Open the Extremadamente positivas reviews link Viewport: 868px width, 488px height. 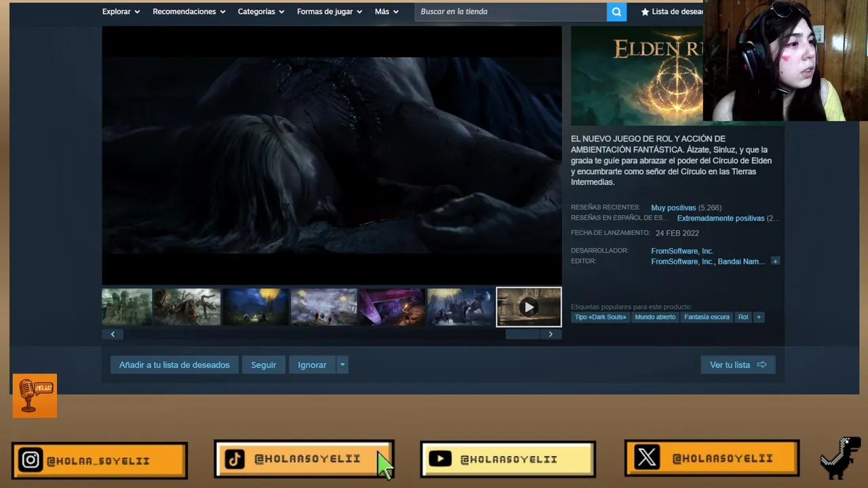tap(720, 218)
